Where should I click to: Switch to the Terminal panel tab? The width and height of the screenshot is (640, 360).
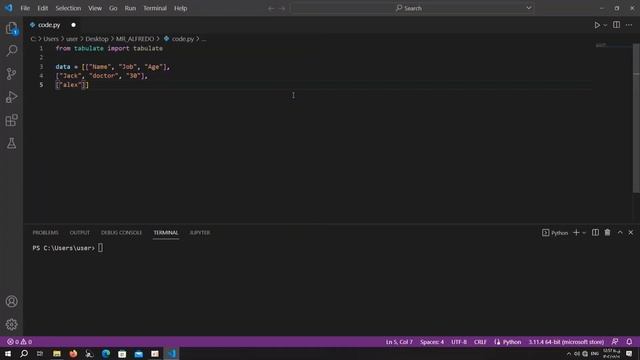166,233
